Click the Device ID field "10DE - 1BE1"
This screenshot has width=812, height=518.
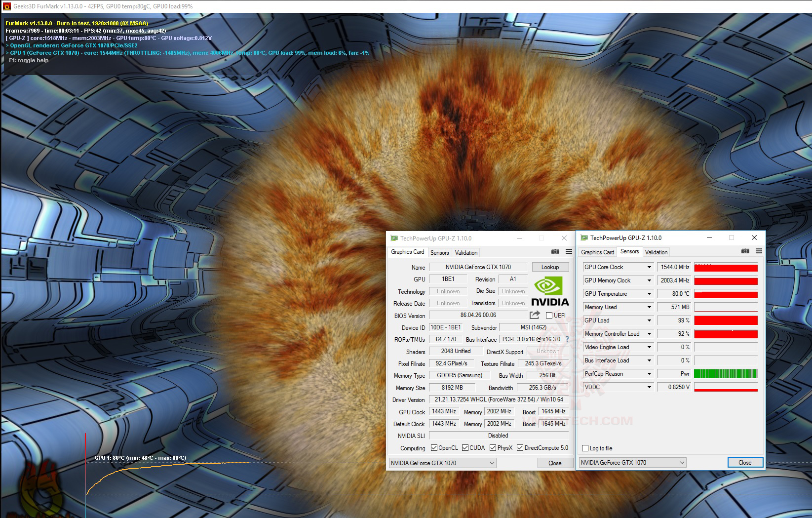(x=445, y=327)
